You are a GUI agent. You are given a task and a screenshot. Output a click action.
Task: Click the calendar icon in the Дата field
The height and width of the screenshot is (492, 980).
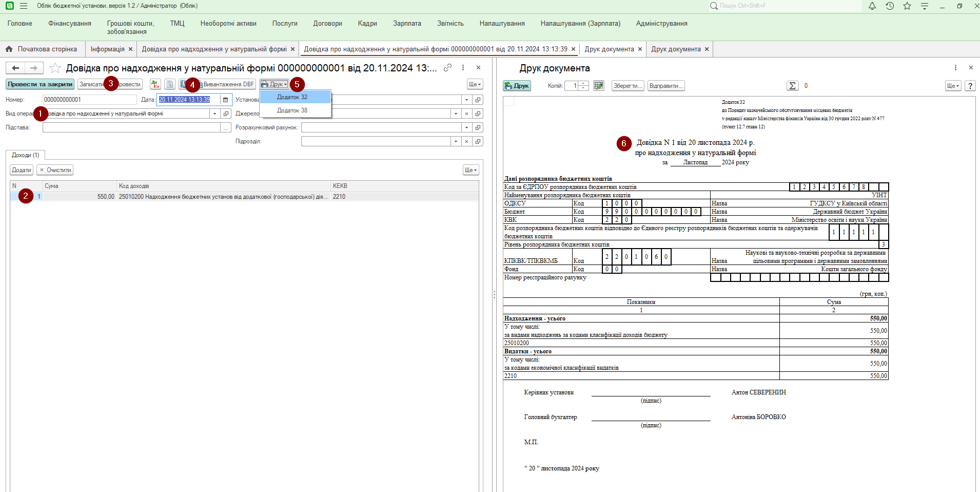click(x=225, y=100)
